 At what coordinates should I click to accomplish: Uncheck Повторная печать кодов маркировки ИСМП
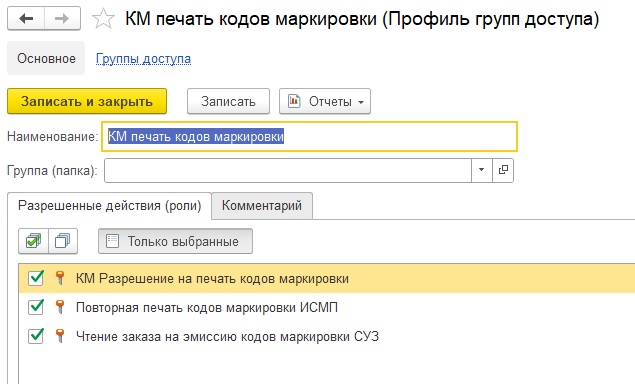36,307
